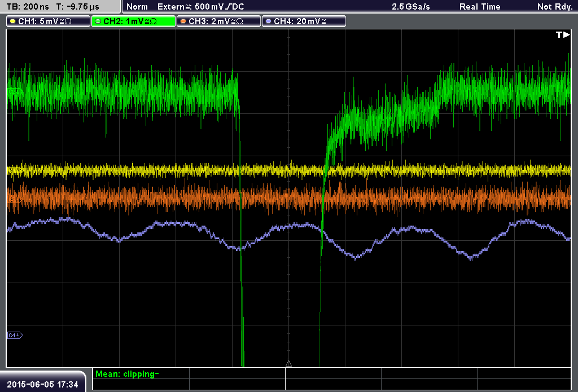
Task: Click the Extern 500 mV trigger source readout
Action: (x=200, y=7)
